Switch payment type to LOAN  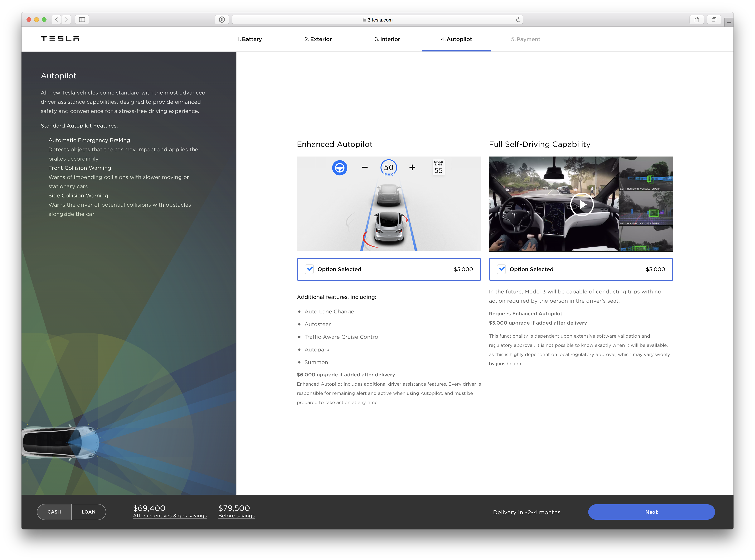89,512
